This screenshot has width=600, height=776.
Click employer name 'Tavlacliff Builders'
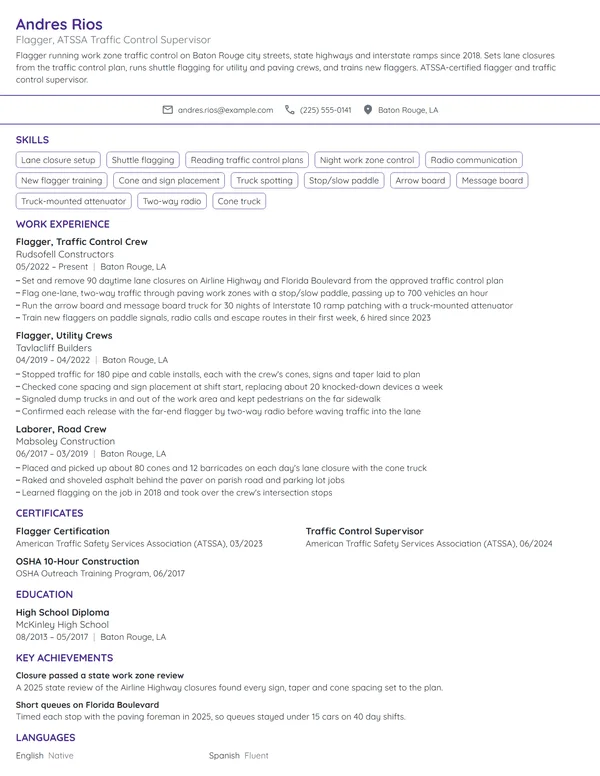click(53, 348)
